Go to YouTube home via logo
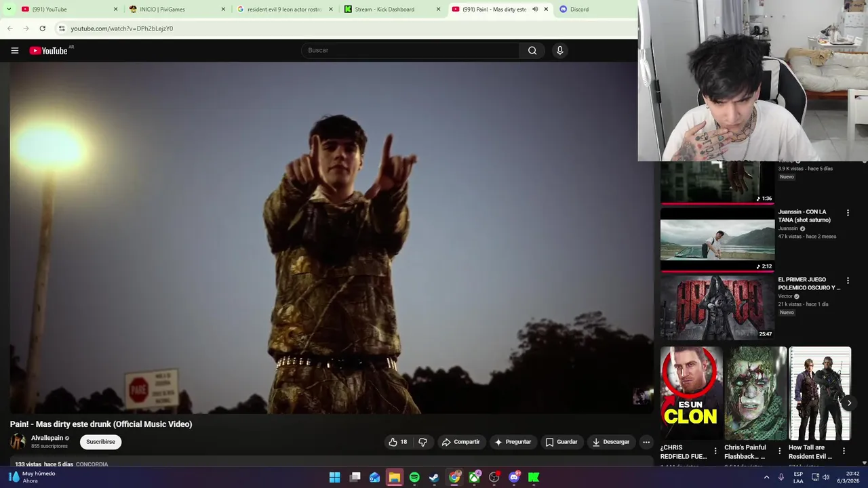 point(49,50)
